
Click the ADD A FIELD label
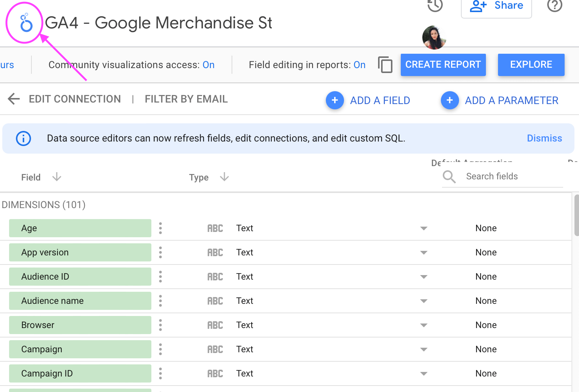click(380, 101)
